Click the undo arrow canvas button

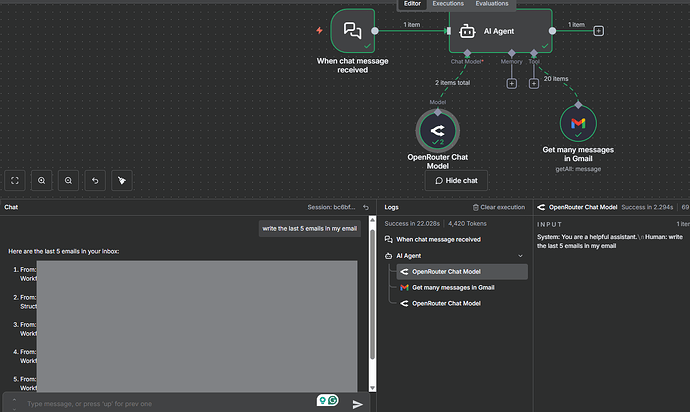click(x=94, y=181)
